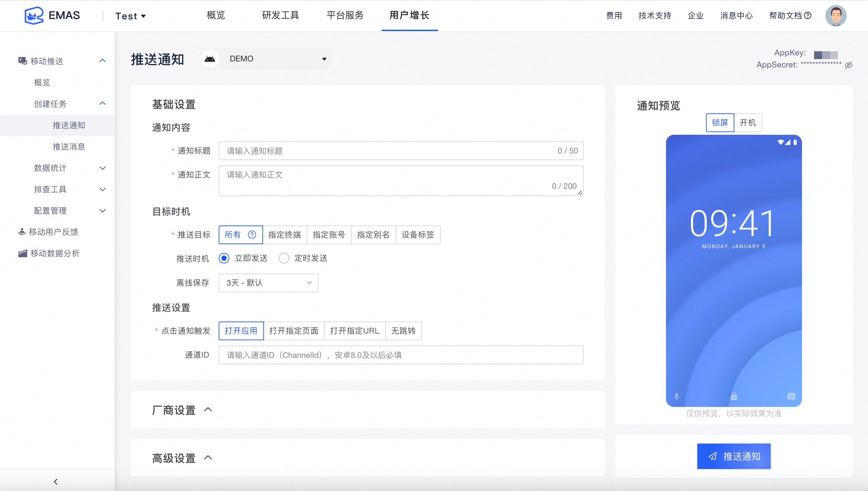Open the 技术支持 link
The height and width of the screenshot is (491, 868).
655,16
